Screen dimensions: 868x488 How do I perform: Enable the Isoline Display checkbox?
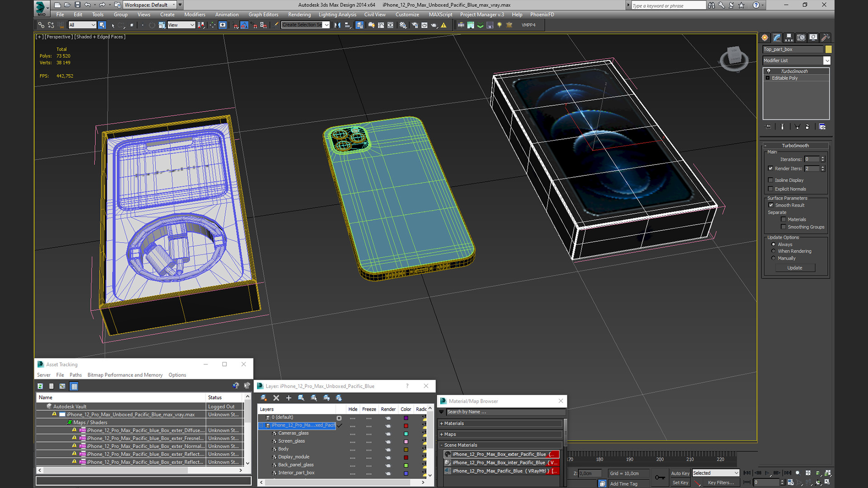pos(771,180)
